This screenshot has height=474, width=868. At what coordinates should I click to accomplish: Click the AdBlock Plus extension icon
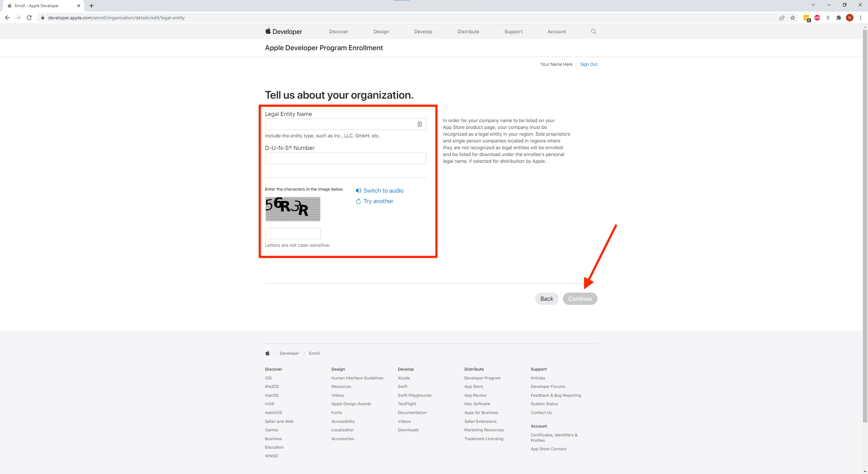click(817, 18)
